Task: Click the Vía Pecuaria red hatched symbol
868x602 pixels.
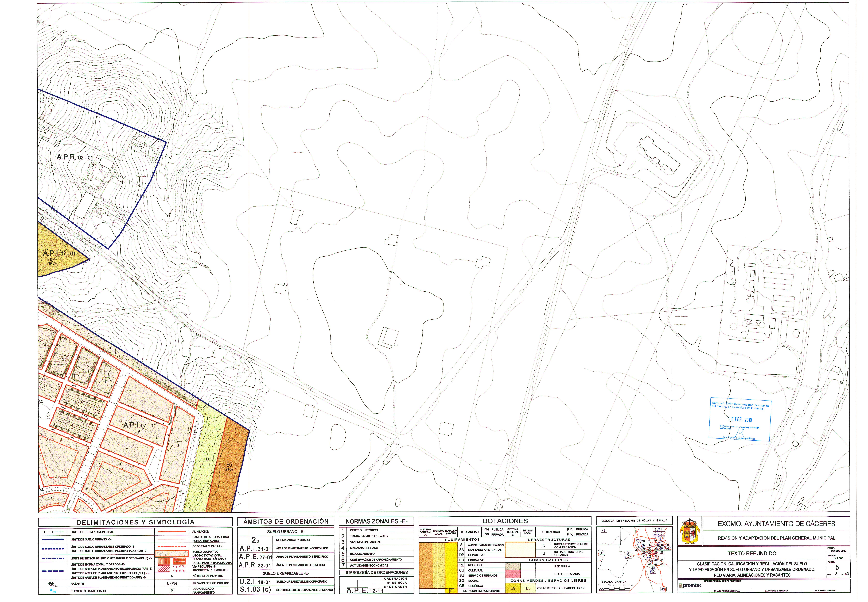Action: (164, 569)
